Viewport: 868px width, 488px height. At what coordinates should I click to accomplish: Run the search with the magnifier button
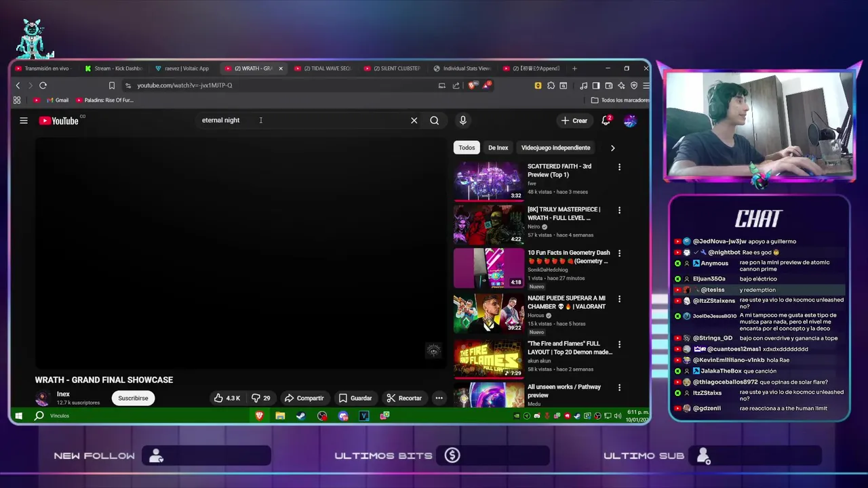pos(435,121)
